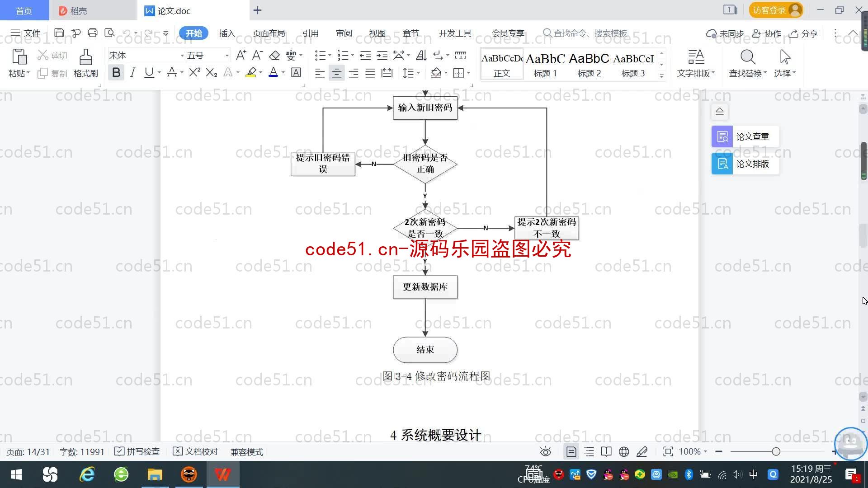The image size is (868, 488).
Task: Expand the styles gallery more arrow
Action: coord(661,76)
